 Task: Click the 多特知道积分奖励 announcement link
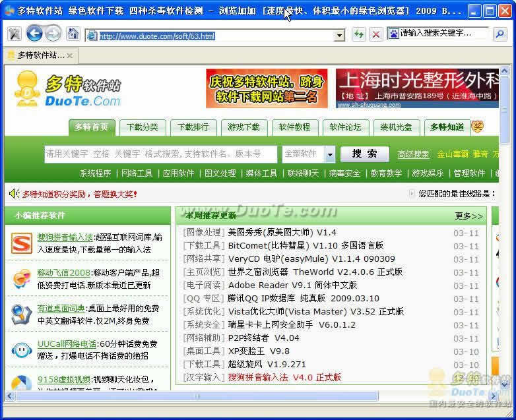(x=80, y=194)
